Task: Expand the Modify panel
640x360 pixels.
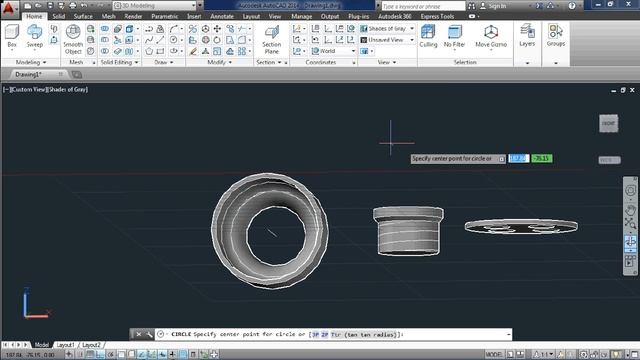Action: 220,62
